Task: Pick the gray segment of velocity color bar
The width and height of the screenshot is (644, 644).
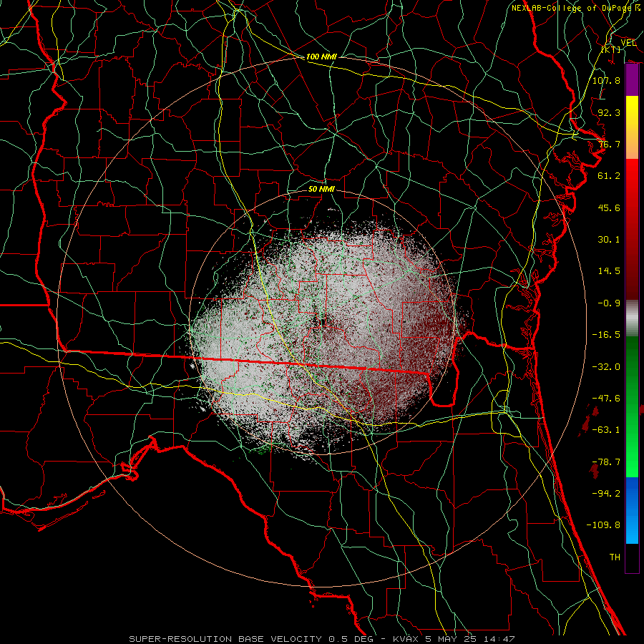Action: 632,318
